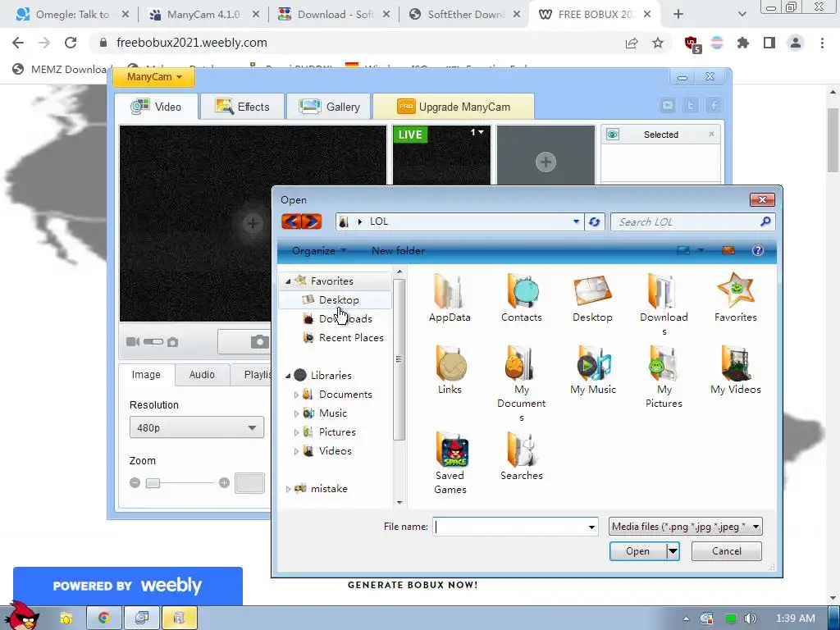Open the Contacts folder icon
The height and width of the screenshot is (630, 840).
click(522, 291)
